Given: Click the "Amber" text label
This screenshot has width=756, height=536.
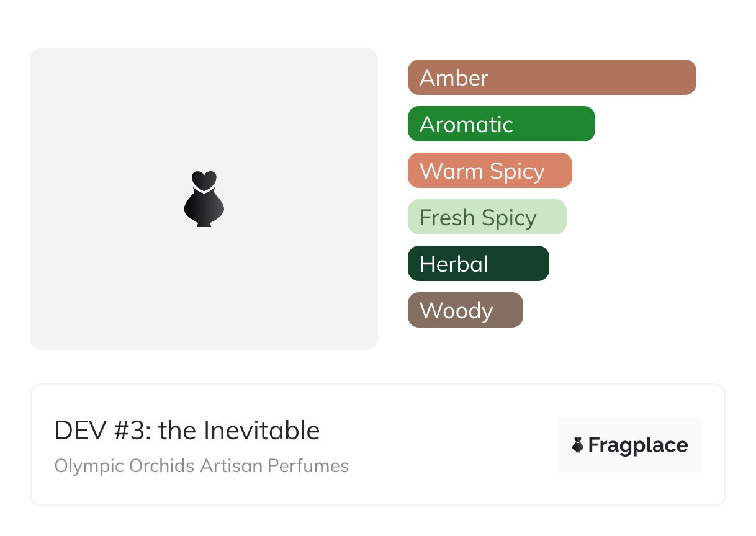Looking at the screenshot, I should click(454, 78).
